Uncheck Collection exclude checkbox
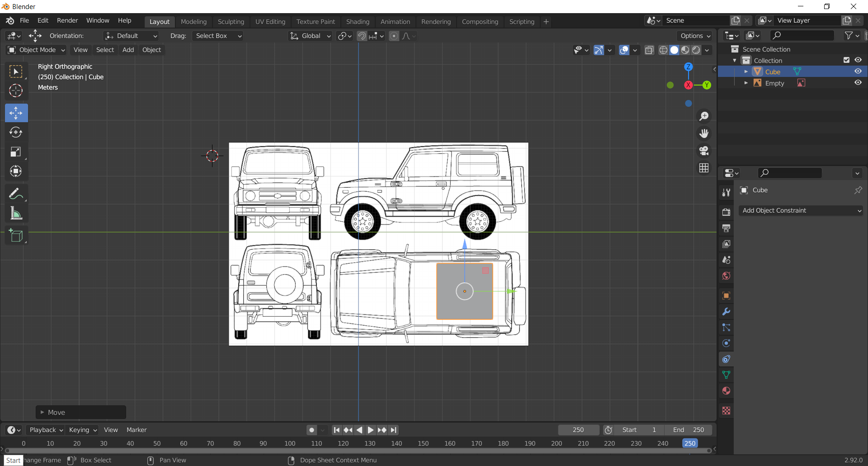The height and width of the screenshot is (466, 868). (x=846, y=60)
